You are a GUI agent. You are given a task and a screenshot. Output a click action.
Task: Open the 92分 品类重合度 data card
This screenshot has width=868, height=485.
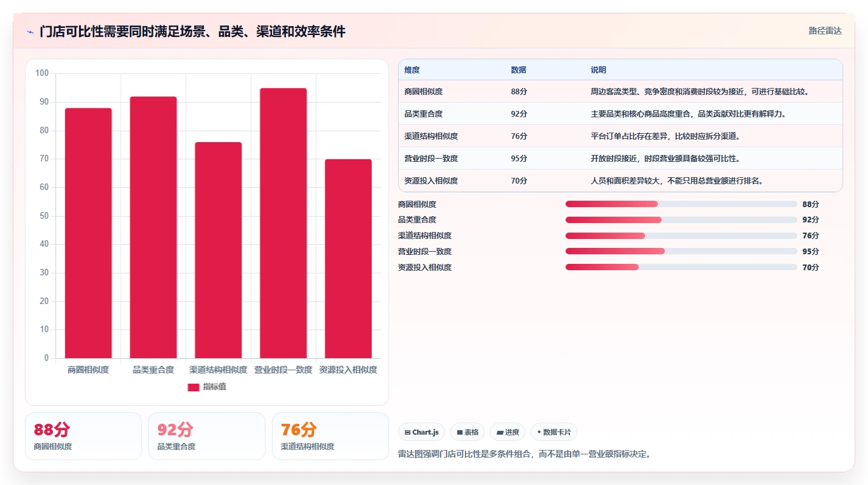click(207, 436)
